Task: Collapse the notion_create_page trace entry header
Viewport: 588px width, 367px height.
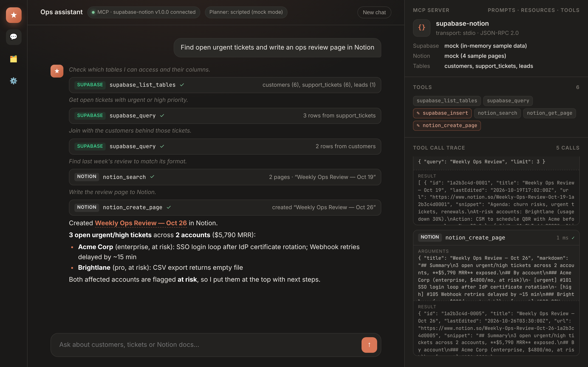Action: pyautogui.click(x=496, y=238)
